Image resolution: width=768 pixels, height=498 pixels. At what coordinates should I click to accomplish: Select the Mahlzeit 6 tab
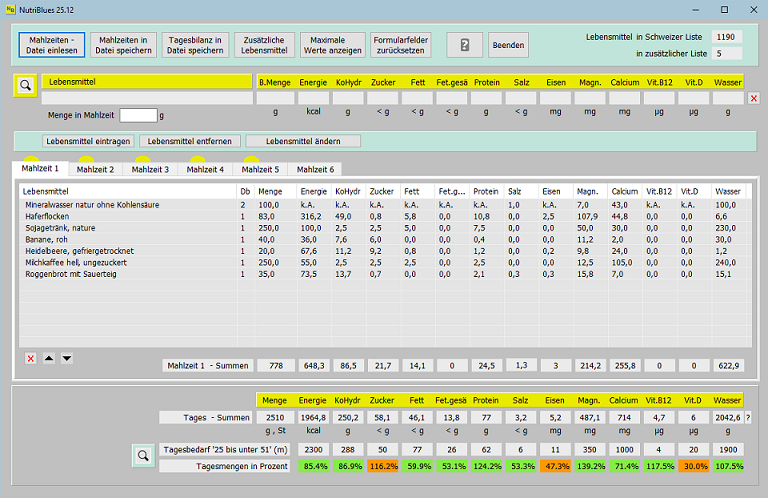315,169
